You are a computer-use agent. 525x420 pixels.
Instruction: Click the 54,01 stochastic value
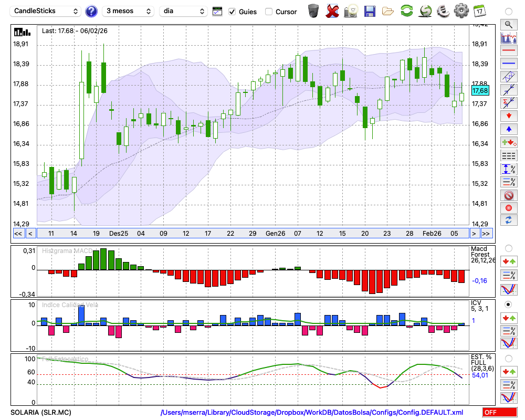(x=480, y=375)
